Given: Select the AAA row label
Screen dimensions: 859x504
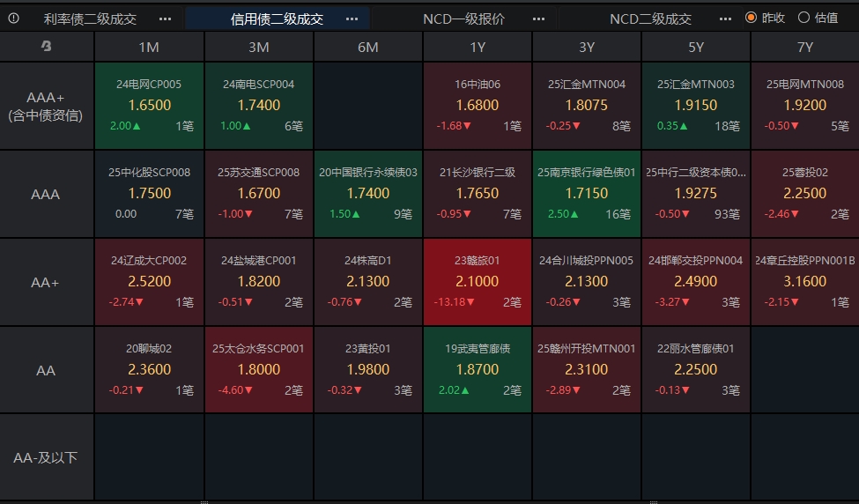Looking at the screenshot, I should pyautogui.click(x=46, y=194).
